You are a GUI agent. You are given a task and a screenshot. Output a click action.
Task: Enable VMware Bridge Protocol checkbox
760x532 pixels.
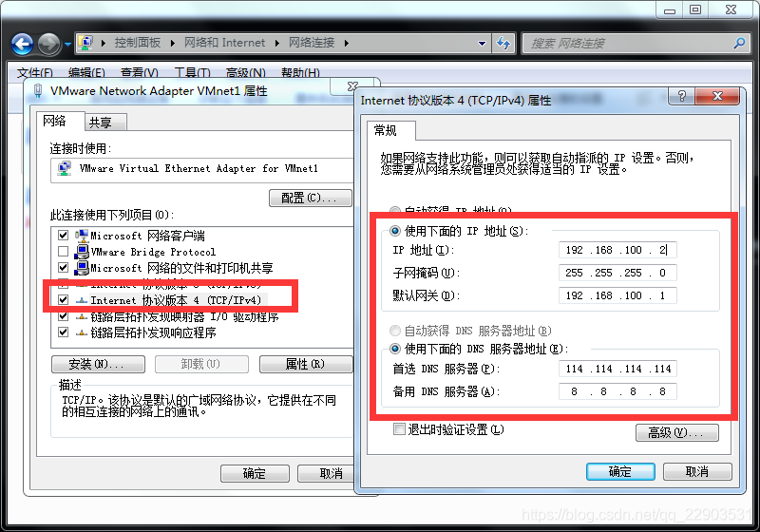coord(63,252)
